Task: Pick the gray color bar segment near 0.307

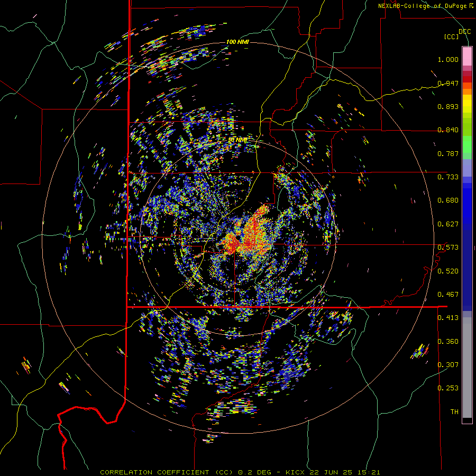Action: click(467, 368)
